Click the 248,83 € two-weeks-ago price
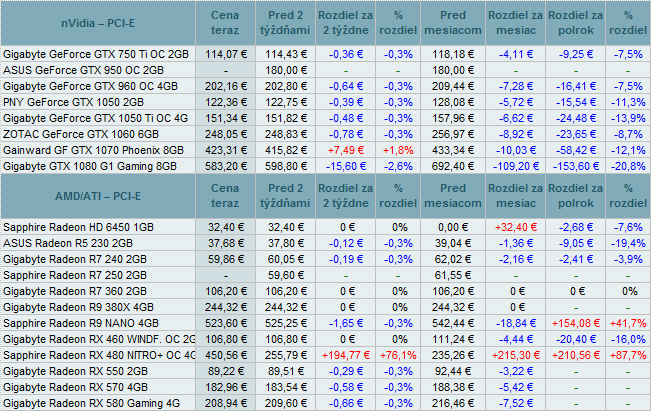The width and height of the screenshot is (651, 411). click(286, 134)
